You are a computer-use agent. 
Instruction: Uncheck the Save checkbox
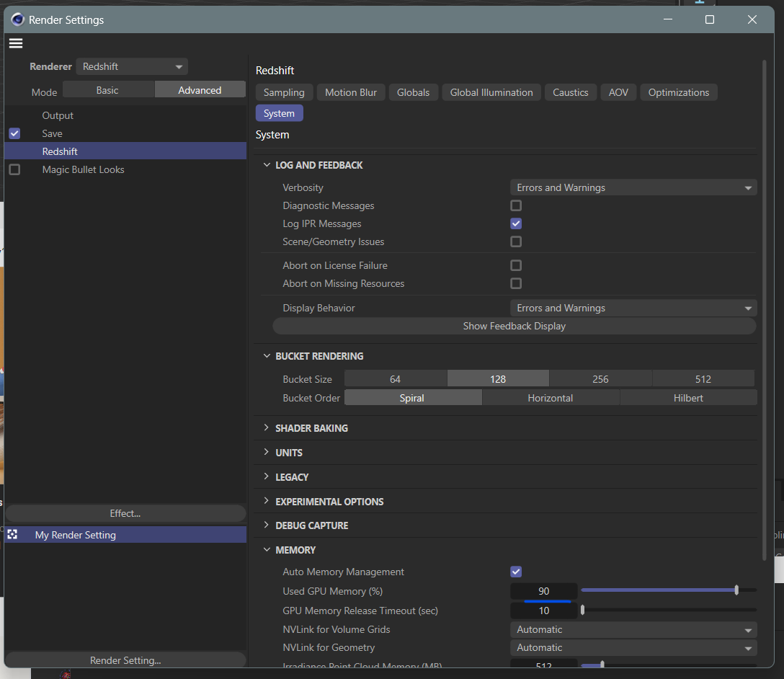14,133
